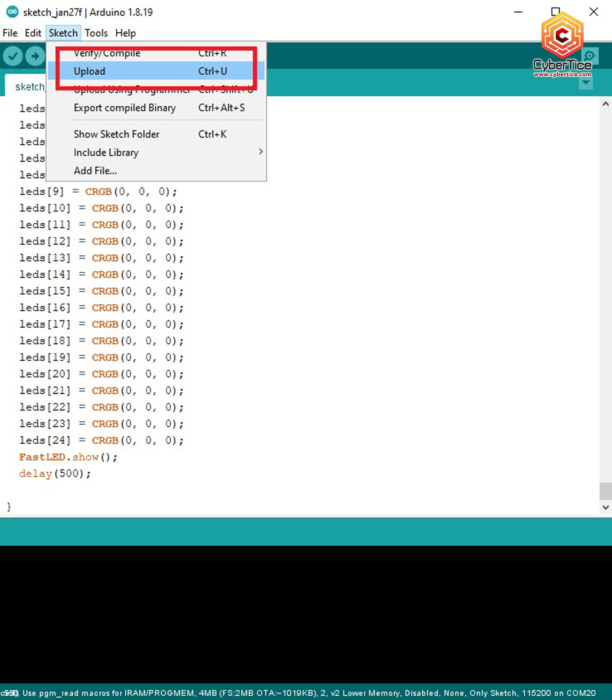612x700 pixels.
Task: Place cursor on the delay(500) line
Action: coord(55,473)
